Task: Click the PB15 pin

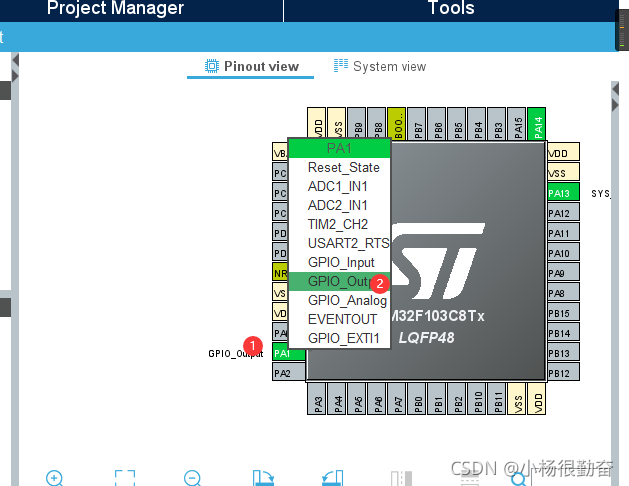Action: click(x=563, y=313)
